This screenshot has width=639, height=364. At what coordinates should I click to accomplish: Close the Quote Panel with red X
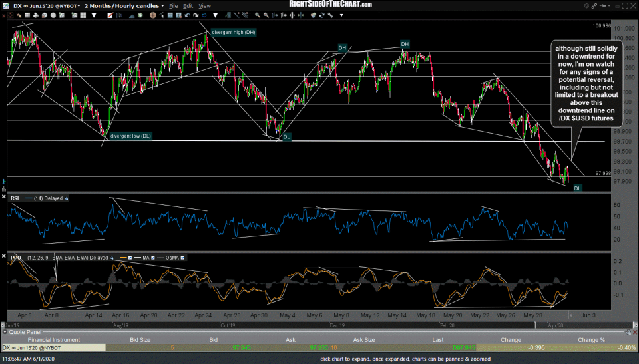tap(634, 332)
